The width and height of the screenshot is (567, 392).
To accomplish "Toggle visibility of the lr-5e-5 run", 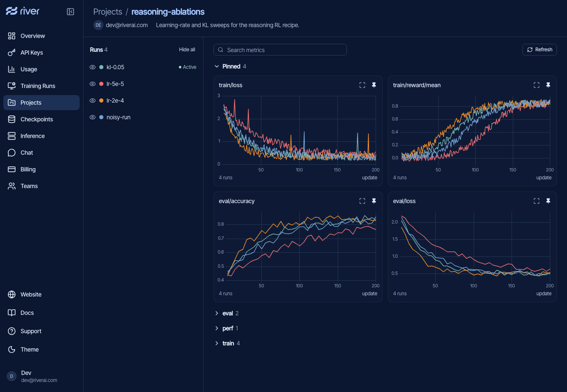I will (93, 84).
